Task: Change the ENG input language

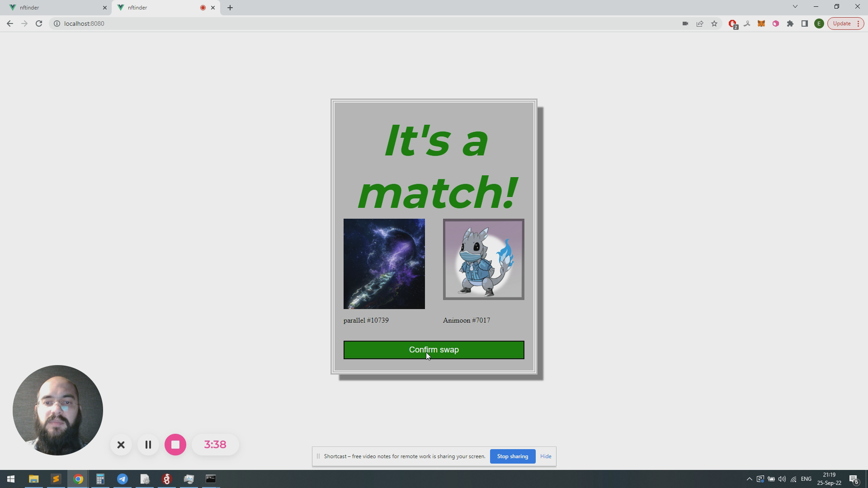Action: tap(806, 479)
